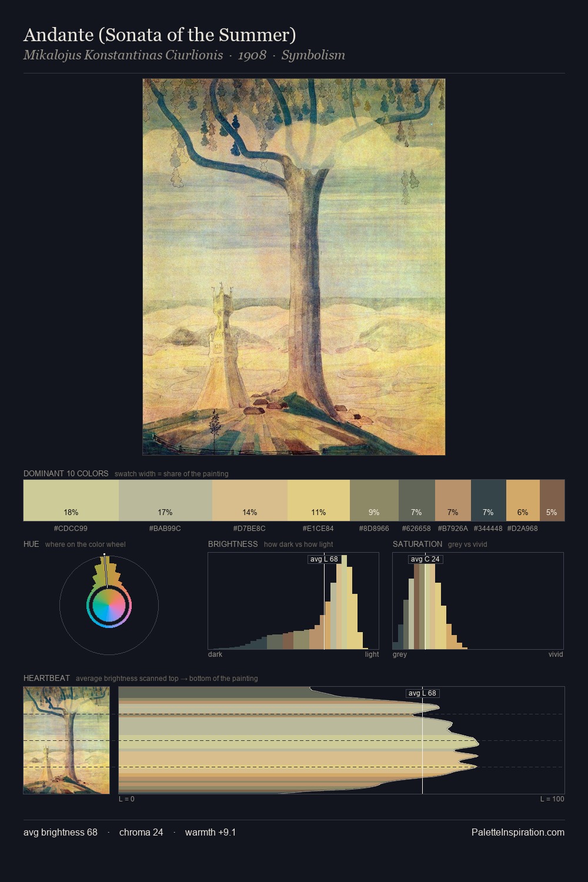Viewport: 588px width, 882px height.
Task: Click the DOMINANT 10 COLORS heading
Action: click(66, 473)
